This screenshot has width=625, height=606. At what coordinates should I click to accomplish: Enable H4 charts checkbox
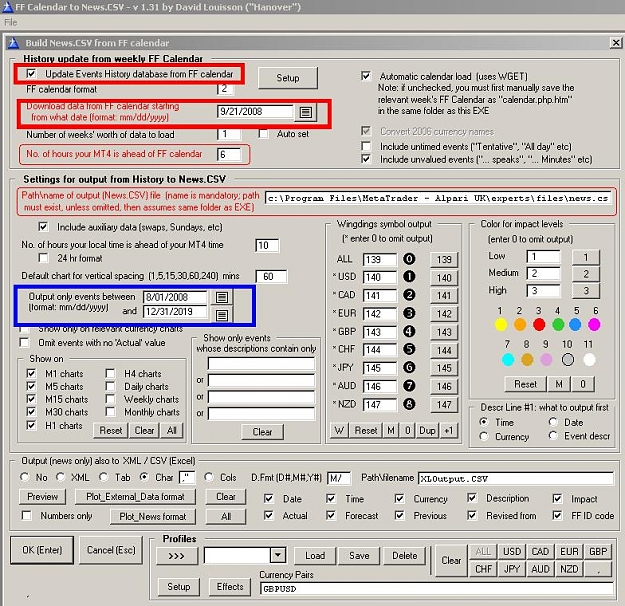click(110, 374)
